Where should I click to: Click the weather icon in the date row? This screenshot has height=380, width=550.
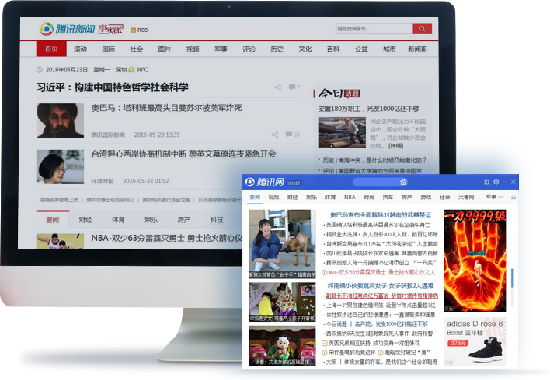point(131,69)
